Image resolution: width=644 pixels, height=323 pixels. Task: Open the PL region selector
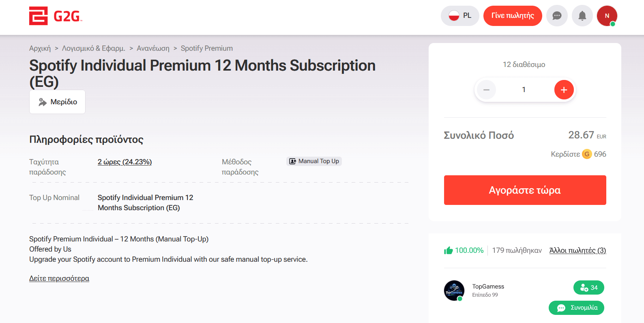coord(460,16)
